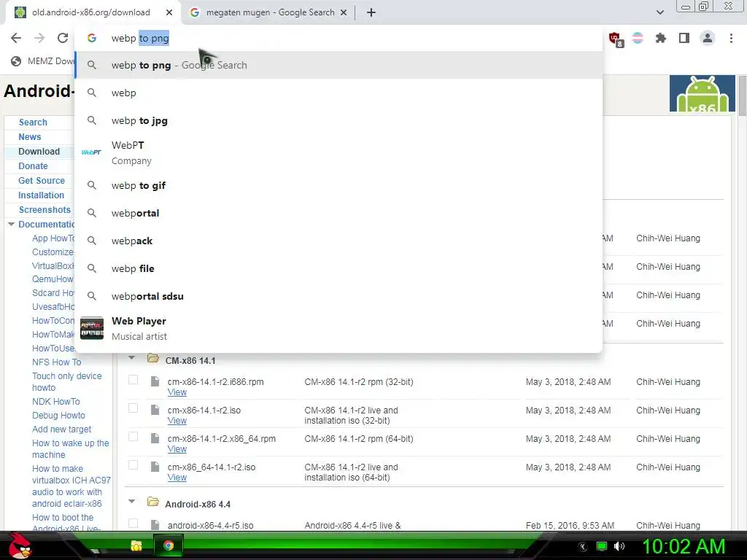
Task: Close the old.android-x86.org tab
Action: point(169,12)
